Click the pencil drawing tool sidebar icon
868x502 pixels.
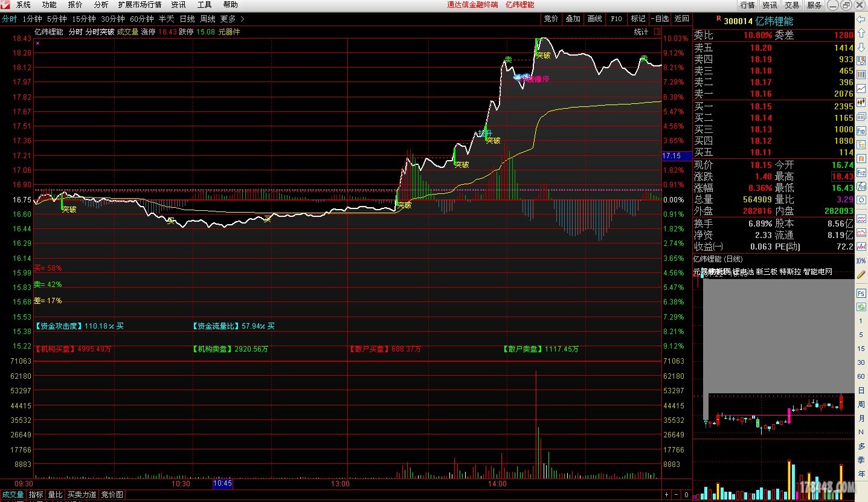(861, 274)
